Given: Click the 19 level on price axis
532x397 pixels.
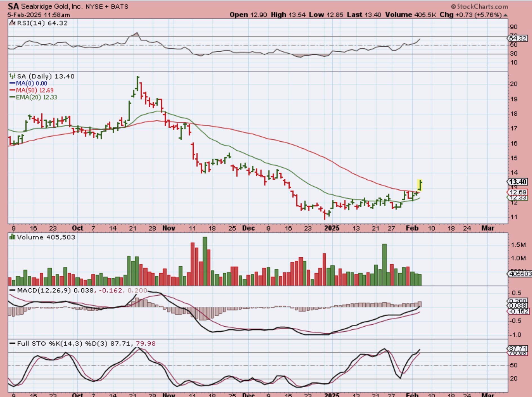Looking at the screenshot, I should point(514,99).
